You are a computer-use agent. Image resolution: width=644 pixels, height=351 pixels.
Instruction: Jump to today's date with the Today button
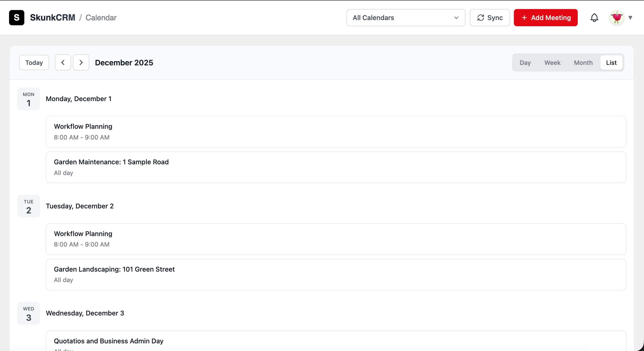34,62
